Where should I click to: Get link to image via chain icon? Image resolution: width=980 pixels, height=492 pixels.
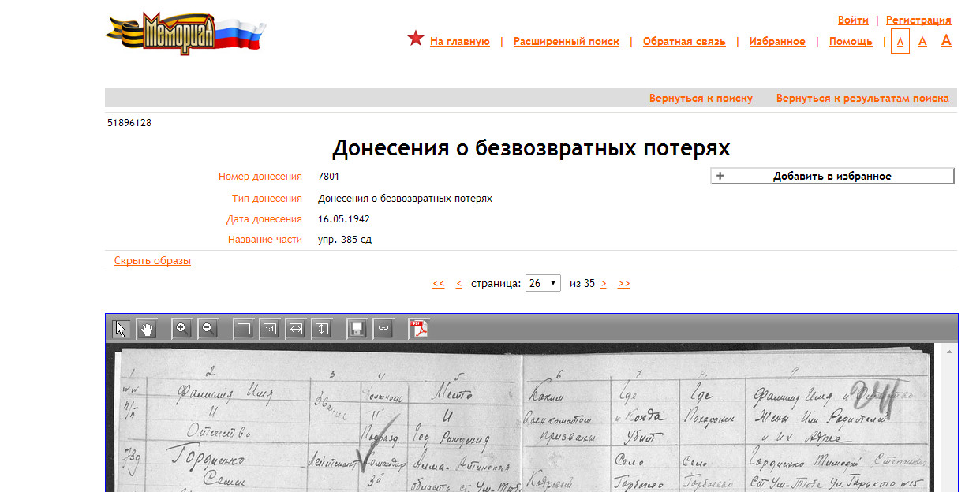383,329
